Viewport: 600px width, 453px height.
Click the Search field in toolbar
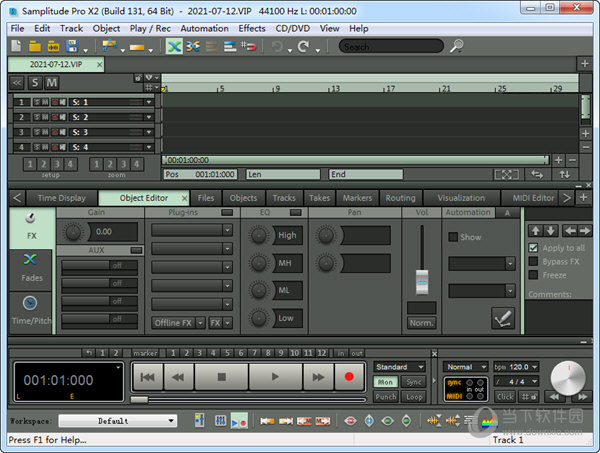pos(391,46)
